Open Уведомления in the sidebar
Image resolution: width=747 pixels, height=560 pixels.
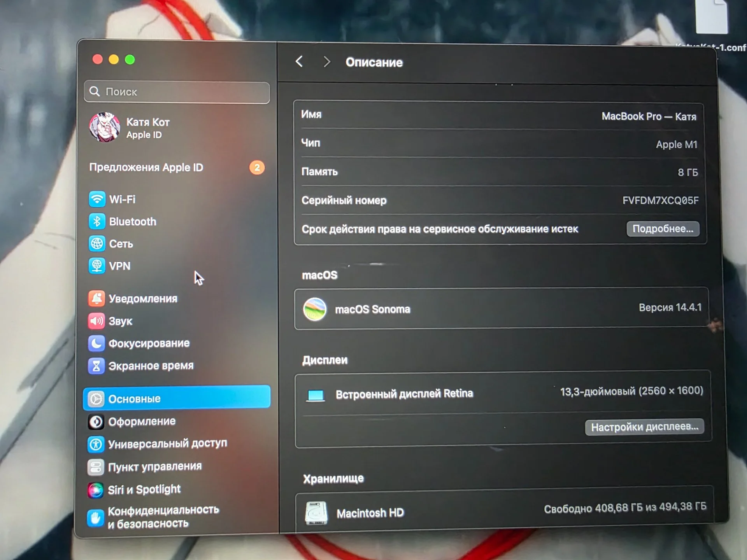143,299
